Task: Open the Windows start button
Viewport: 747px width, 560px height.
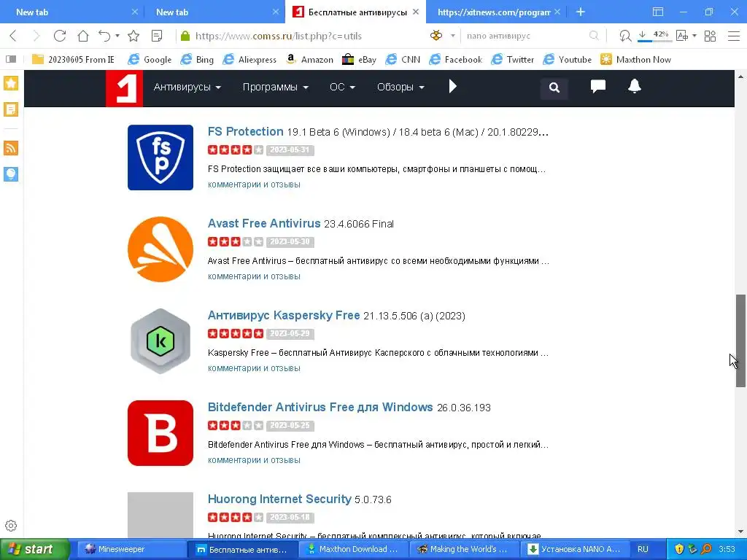Action: (35, 549)
